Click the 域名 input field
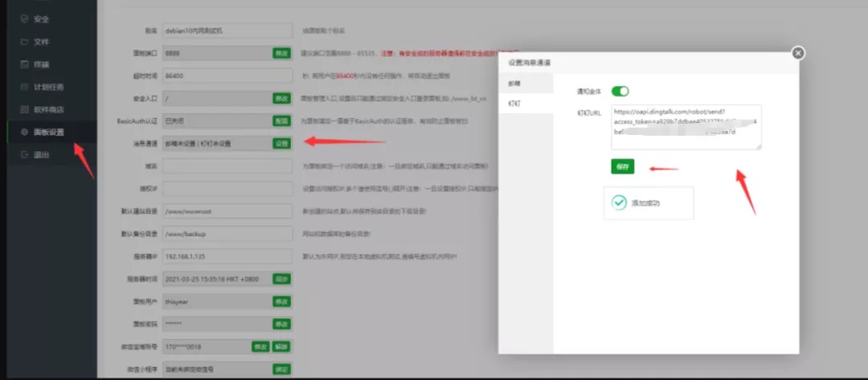 pyautogui.click(x=226, y=165)
